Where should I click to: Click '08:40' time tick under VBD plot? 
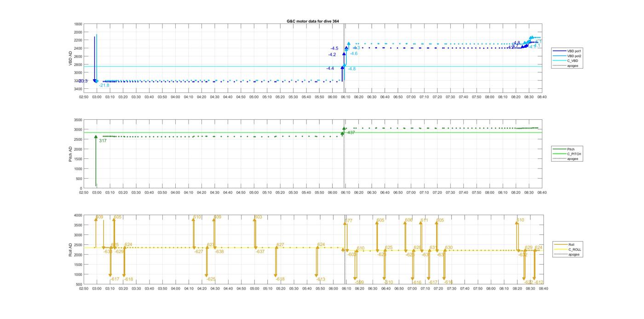[x=542, y=97]
